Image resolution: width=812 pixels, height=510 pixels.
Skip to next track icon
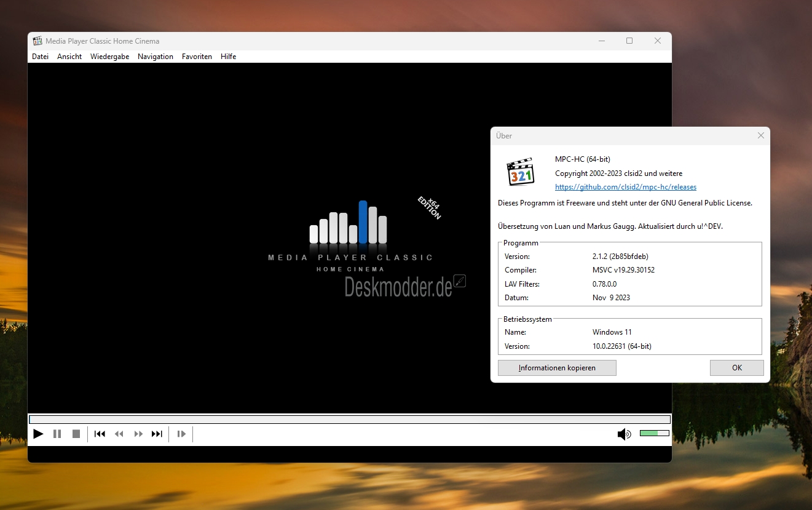[157, 434]
